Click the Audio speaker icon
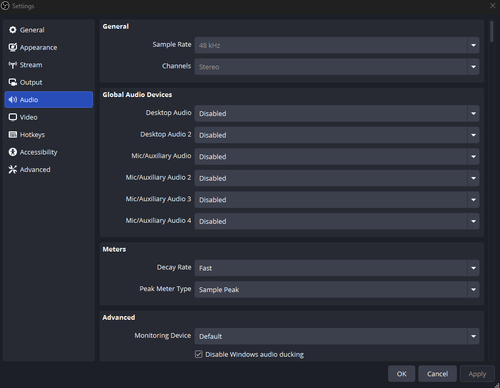The image size is (500, 388). click(x=13, y=100)
